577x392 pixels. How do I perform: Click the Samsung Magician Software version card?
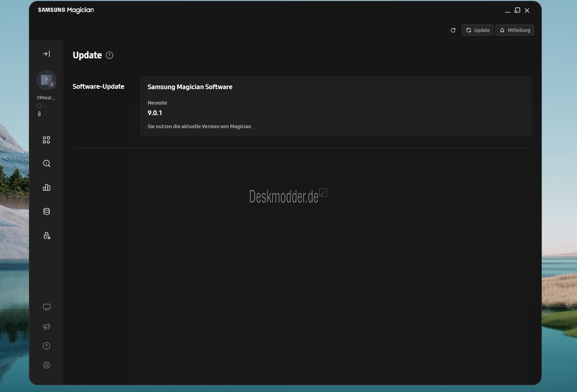click(336, 106)
